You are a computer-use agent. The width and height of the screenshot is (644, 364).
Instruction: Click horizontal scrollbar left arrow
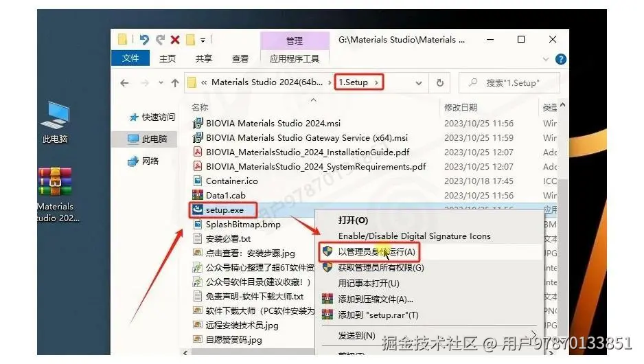(x=185, y=352)
